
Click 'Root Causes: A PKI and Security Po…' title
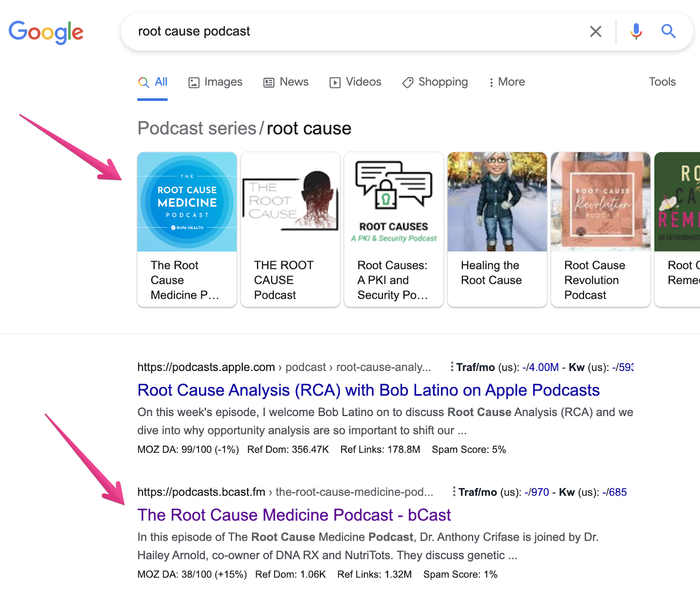tap(393, 280)
